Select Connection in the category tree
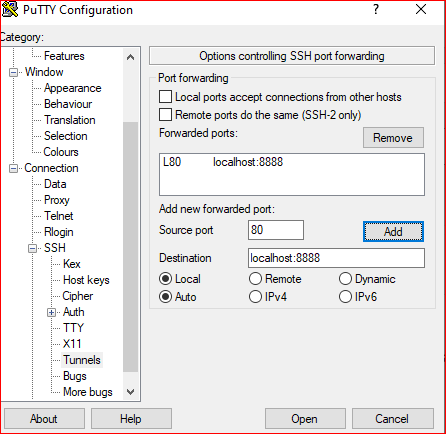The image size is (446, 434). tap(51, 168)
